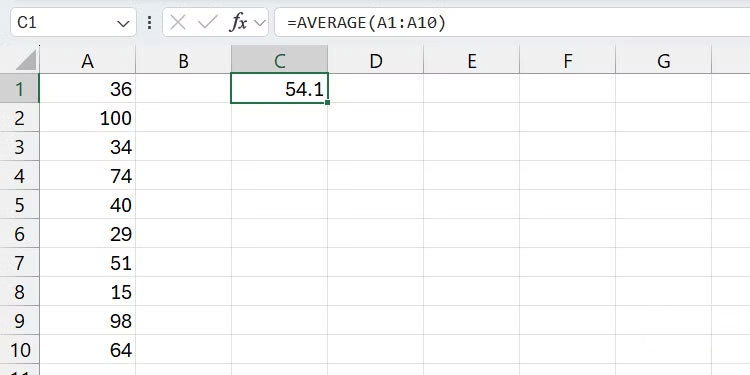Select row 1 header
The width and height of the screenshot is (750, 375).
20,88
